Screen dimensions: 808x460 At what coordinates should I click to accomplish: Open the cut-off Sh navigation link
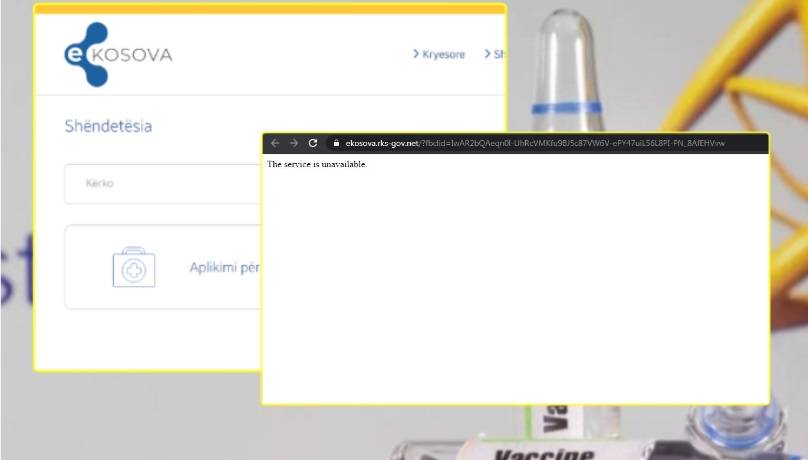(x=498, y=54)
